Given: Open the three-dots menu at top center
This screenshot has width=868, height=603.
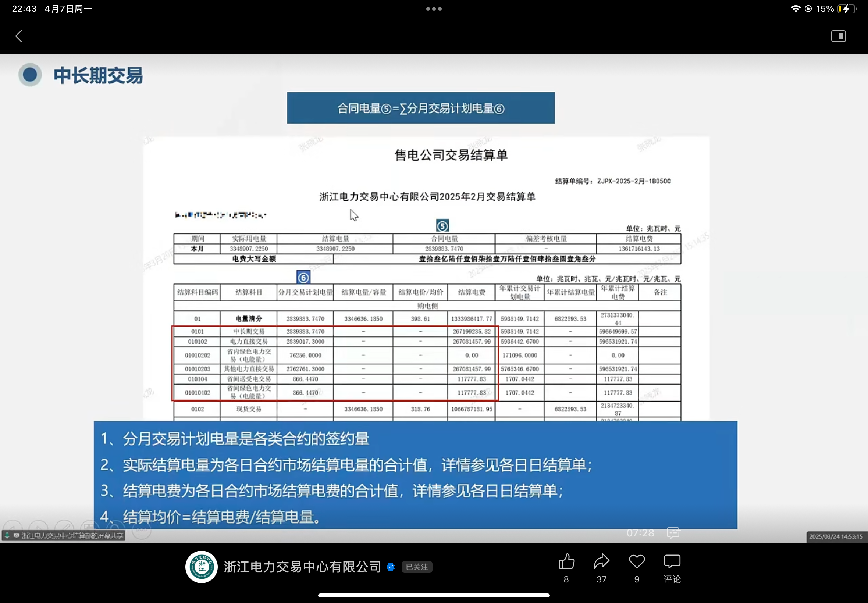Looking at the screenshot, I should pos(434,9).
